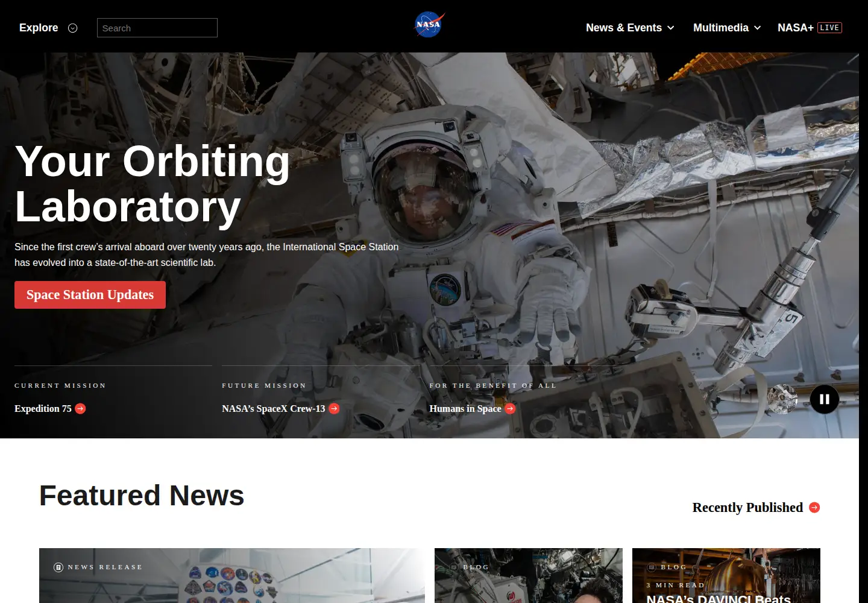868x603 pixels.
Task: Click the LIVE badge
Action: 829,28
